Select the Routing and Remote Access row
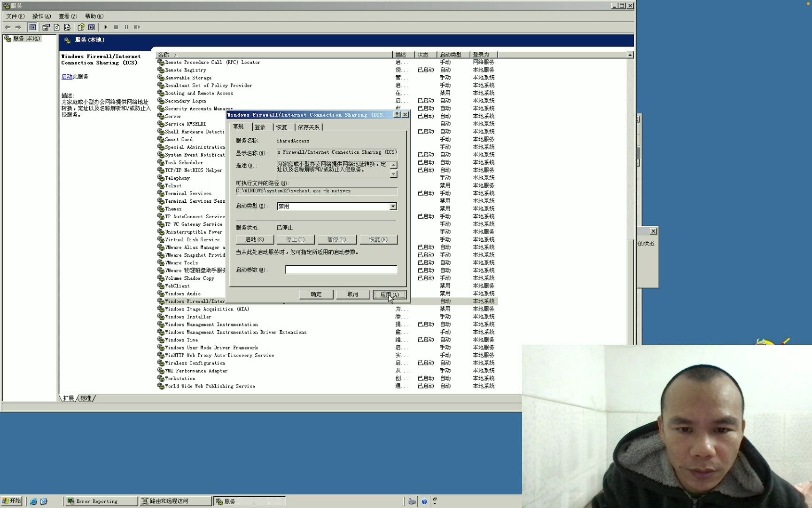The height and width of the screenshot is (508, 812). tap(327, 94)
